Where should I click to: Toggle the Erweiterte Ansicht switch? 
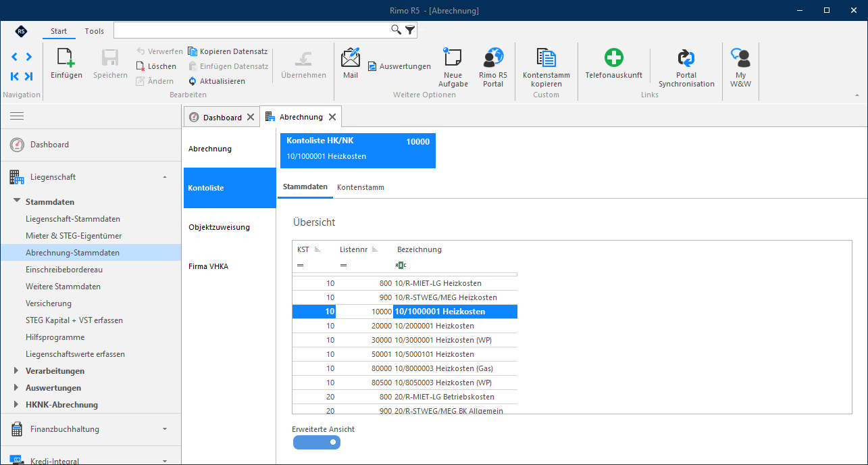(317, 442)
